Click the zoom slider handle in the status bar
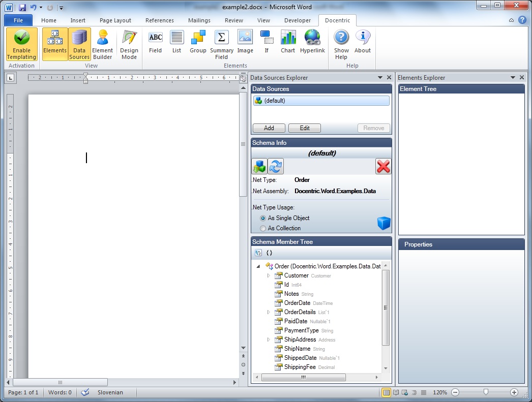The width and height of the screenshot is (532, 402). pyautogui.click(x=486, y=392)
